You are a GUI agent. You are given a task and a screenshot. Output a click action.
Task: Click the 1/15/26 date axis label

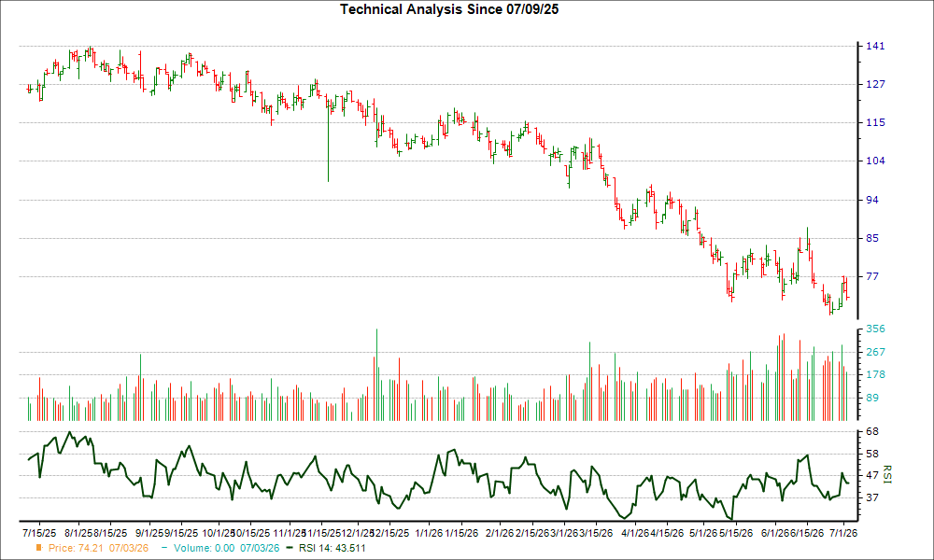(461, 533)
